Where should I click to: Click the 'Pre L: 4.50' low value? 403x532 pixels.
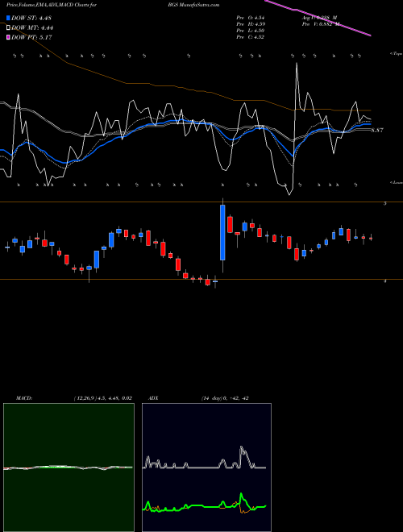(251, 31)
